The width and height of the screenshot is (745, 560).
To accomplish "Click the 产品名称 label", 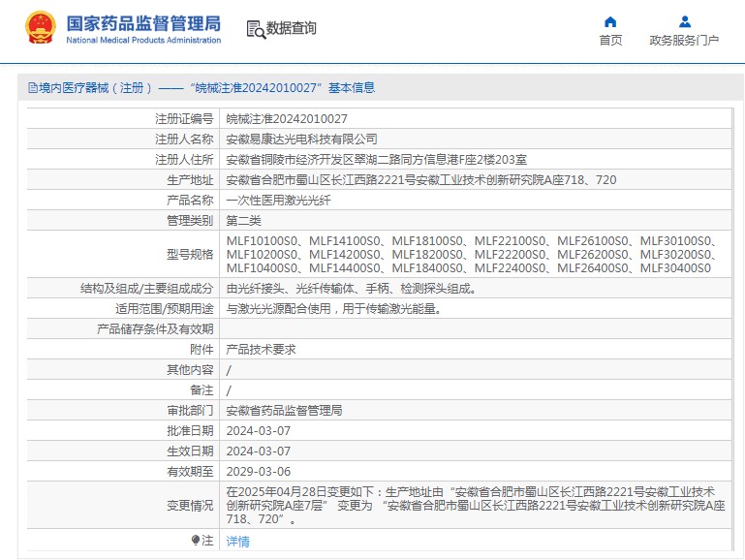I will pyautogui.click(x=190, y=201).
